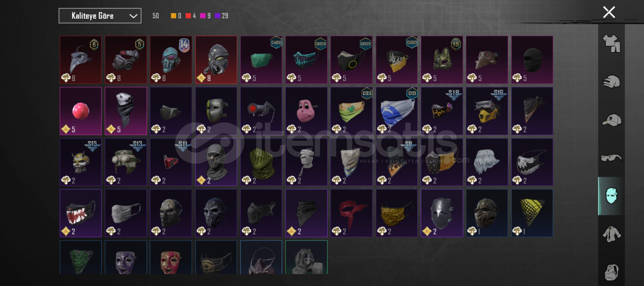The width and height of the screenshot is (644, 286).
Task: Filter by the orange quality swatch
Action: coord(173,16)
